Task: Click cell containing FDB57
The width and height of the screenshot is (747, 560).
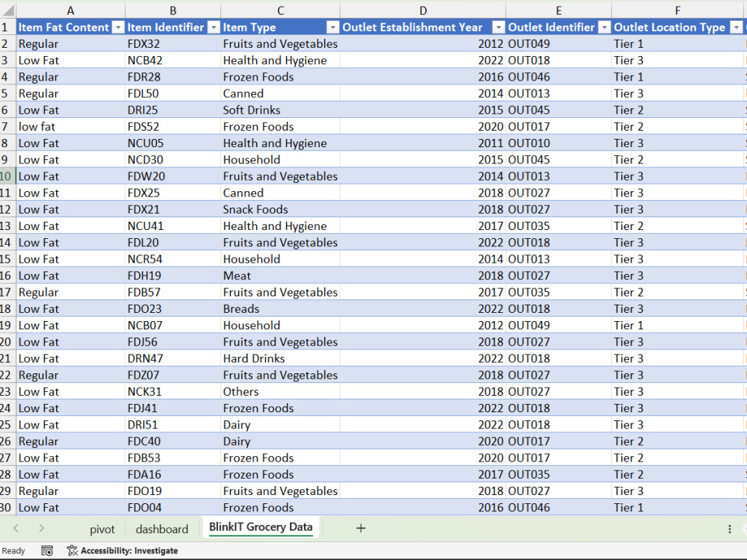Action: pyautogui.click(x=173, y=293)
